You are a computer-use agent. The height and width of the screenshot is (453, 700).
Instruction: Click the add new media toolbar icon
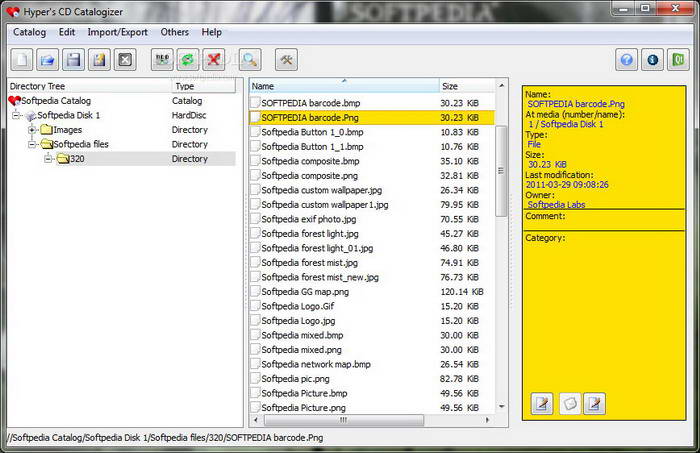click(x=162, y=59)
